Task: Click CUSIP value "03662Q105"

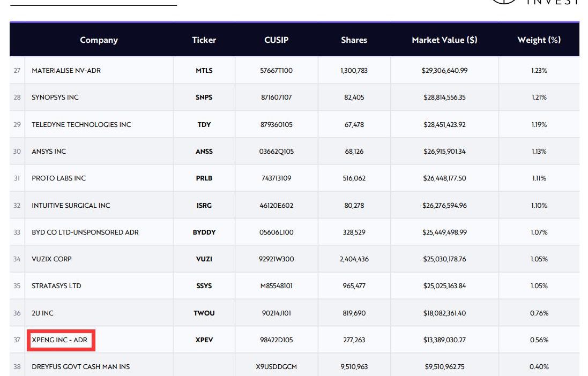Action: 277,152
